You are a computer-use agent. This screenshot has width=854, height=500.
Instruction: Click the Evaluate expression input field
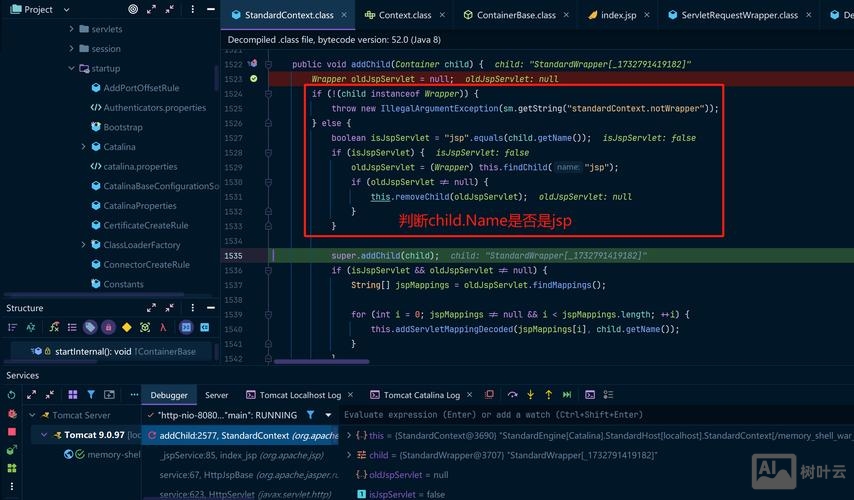coord(590,415)
